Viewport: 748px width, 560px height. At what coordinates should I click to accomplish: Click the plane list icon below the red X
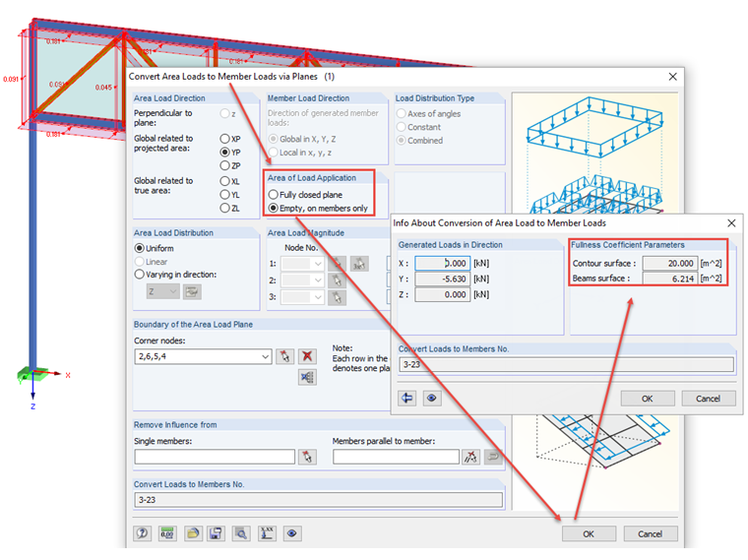(x=307, y=377)
